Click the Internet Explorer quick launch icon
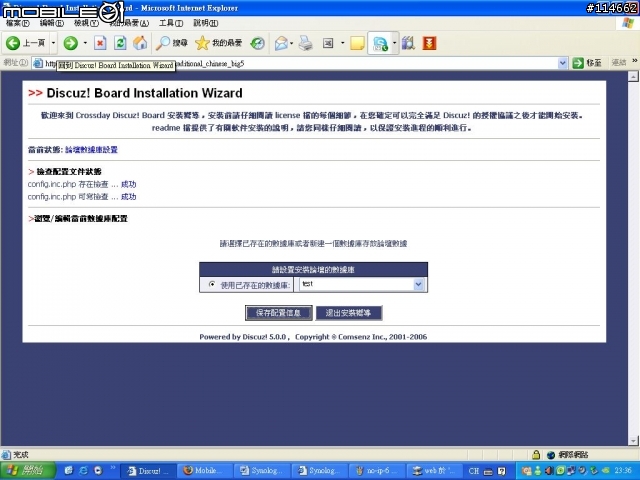This screenshot has height=480, width=640. click(83, 471)
